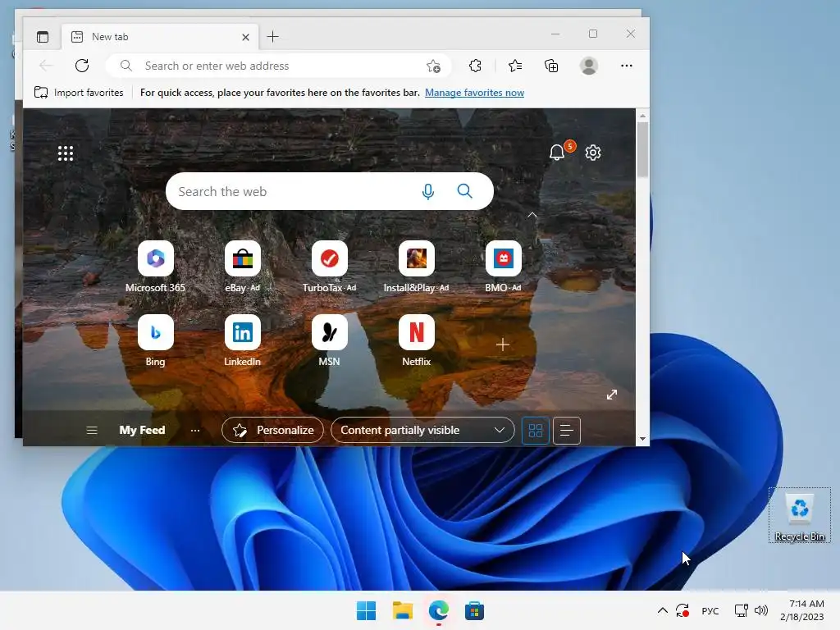Click the scrollbar up arrow
Screen dimensions: 840x630
pyautogui.click(x=642, y=115)
